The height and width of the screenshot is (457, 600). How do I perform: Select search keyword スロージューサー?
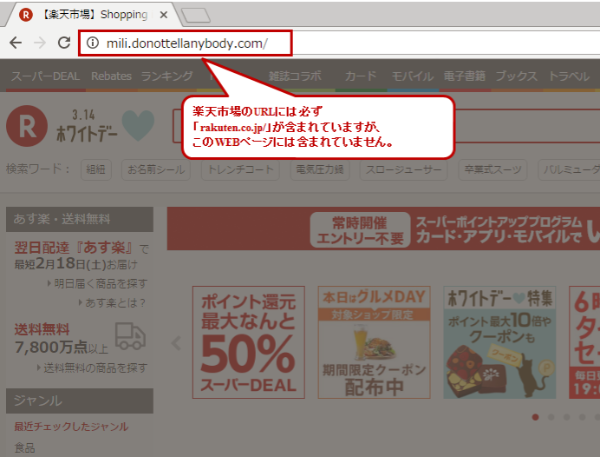(x=403, y=170)
